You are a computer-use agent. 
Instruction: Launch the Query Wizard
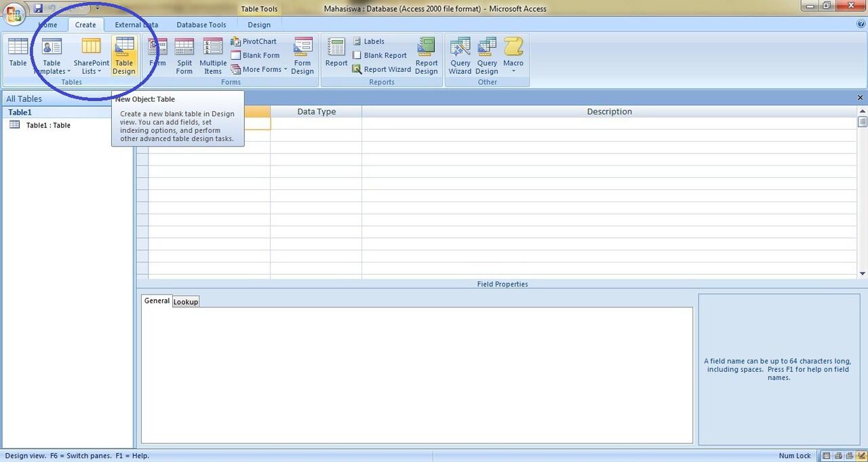460,47
